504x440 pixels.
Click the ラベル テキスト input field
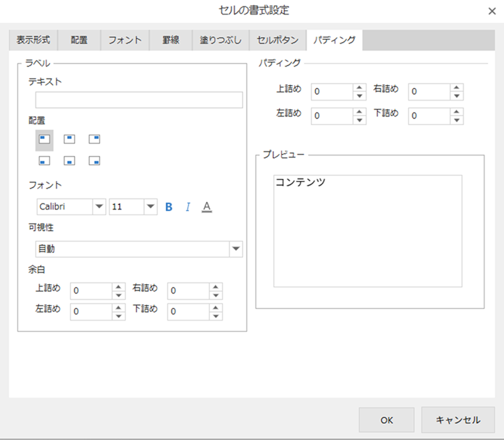(x=139, y=100)
